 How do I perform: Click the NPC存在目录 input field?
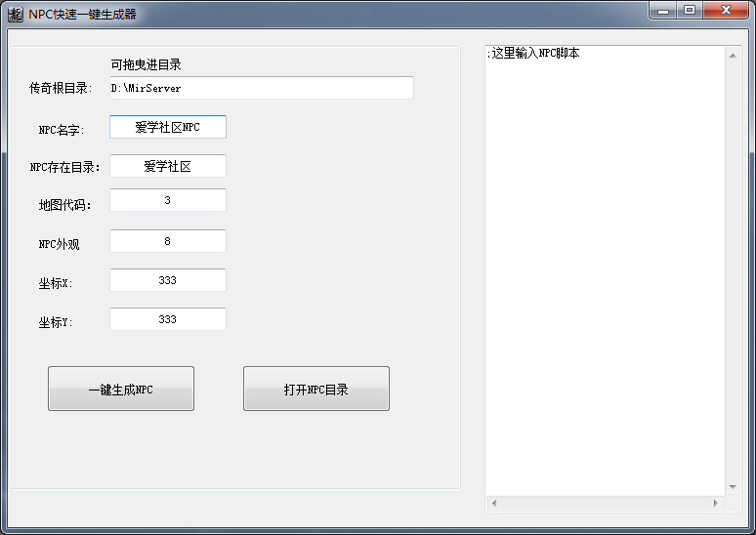click(x=168, y=166)
